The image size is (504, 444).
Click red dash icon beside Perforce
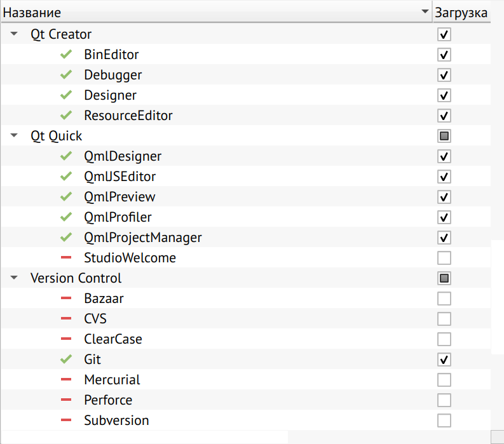(x=66, y=400)
